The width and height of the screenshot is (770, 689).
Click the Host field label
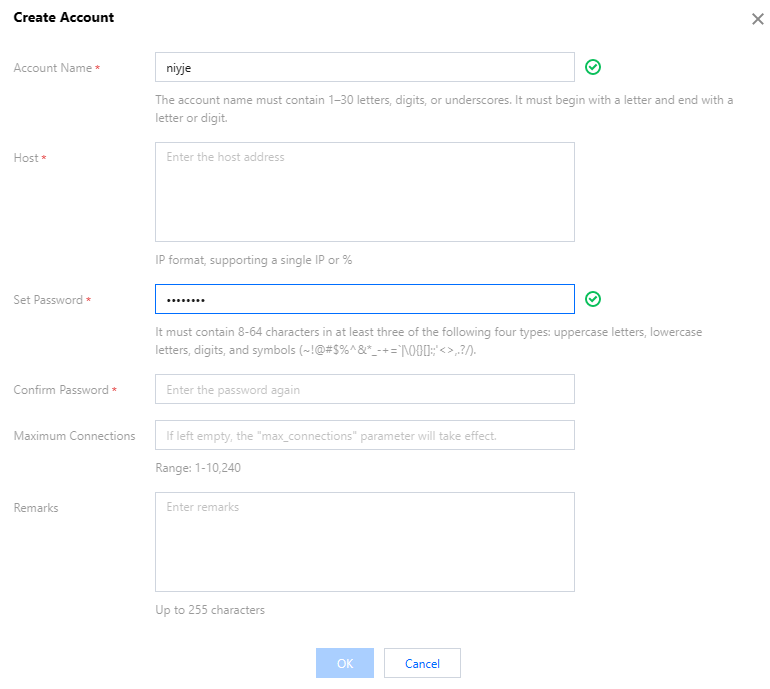[26, 158]
